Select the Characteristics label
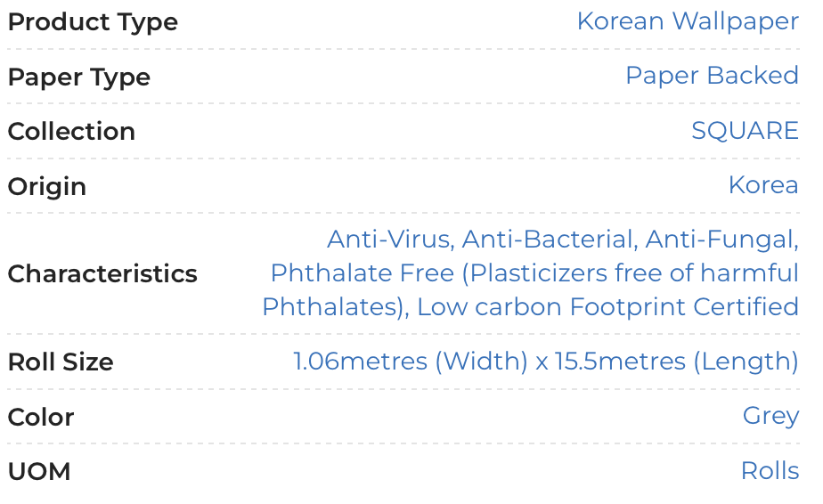This screenshot has height=504, width=823. [102, 273]
